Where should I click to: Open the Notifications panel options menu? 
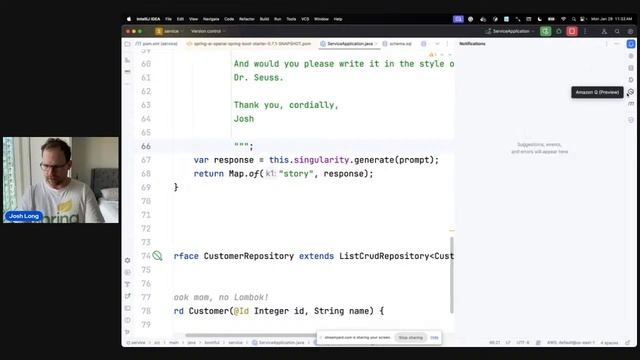(606, 44)
